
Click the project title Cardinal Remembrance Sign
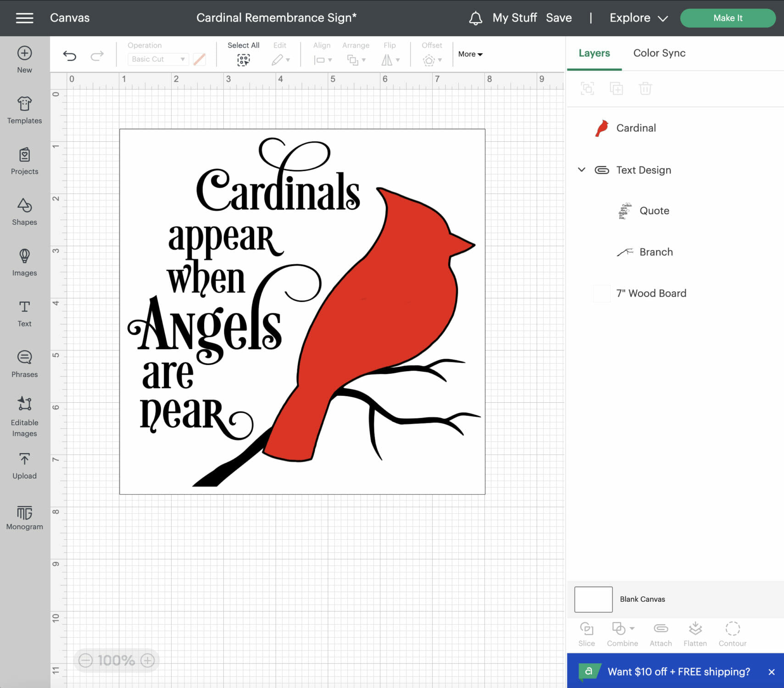[276, 18]
